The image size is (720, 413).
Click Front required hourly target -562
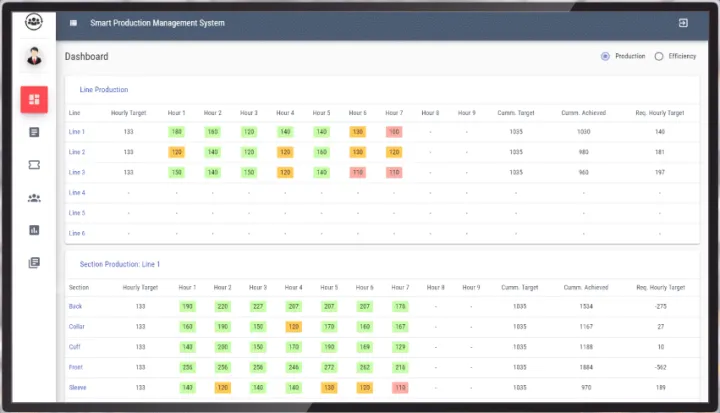coord(661,367)
